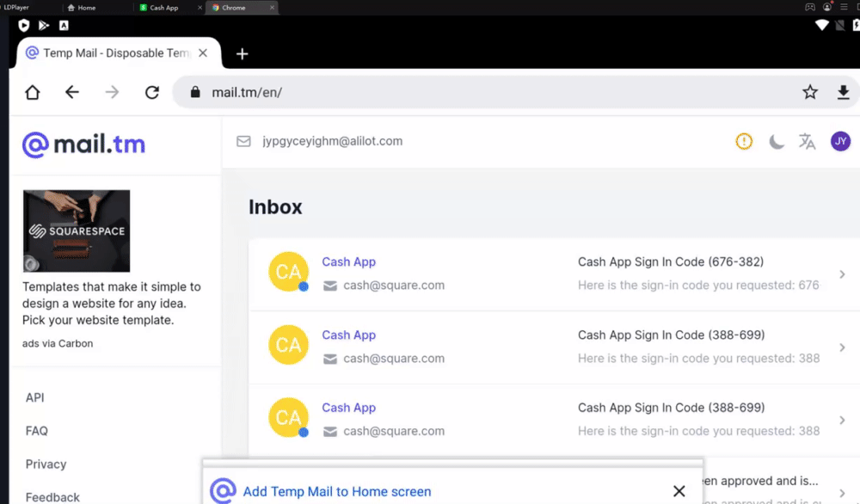Dismiss the Add to Home screen banner
Screen dimensions: 860x504
[679, 491]
